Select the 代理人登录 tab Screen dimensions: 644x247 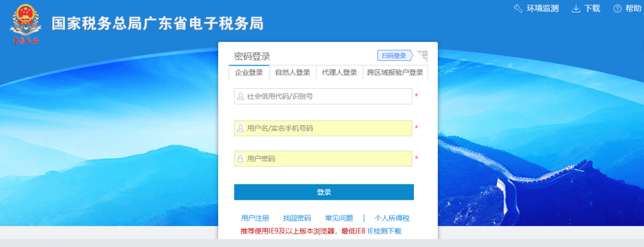click(340, 72)
